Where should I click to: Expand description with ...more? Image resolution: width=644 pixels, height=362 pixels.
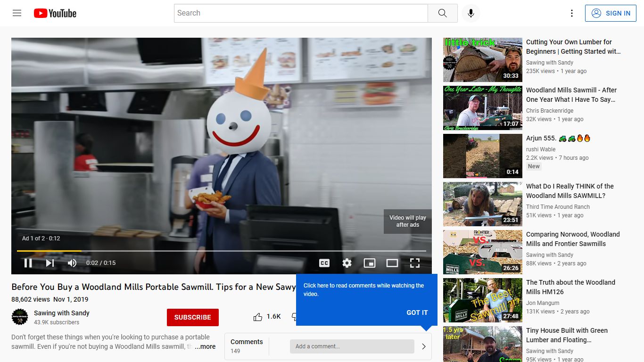(205, 346)
